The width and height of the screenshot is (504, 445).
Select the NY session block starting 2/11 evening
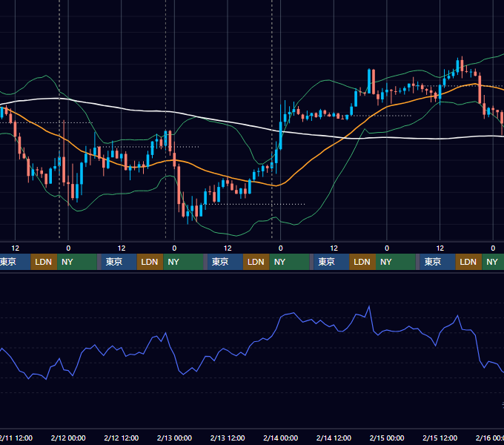(x=77, y=262)
